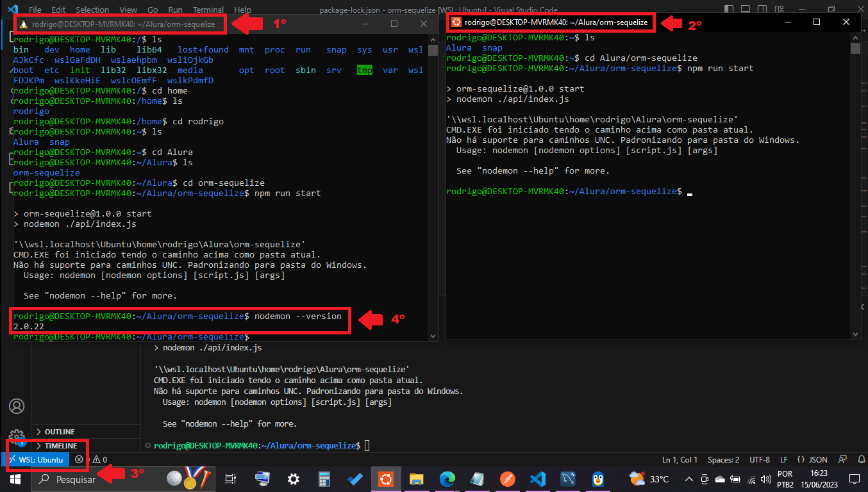Viewport: 868px width, 492px height.
Task: Open the Accounts icon in activity bar
Action: (x=17, y=406)
